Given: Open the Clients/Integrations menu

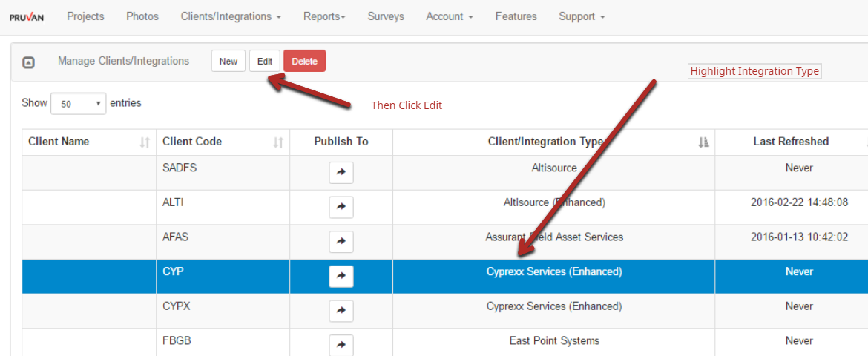Looking at the screenshot, I should pos(231,16).
